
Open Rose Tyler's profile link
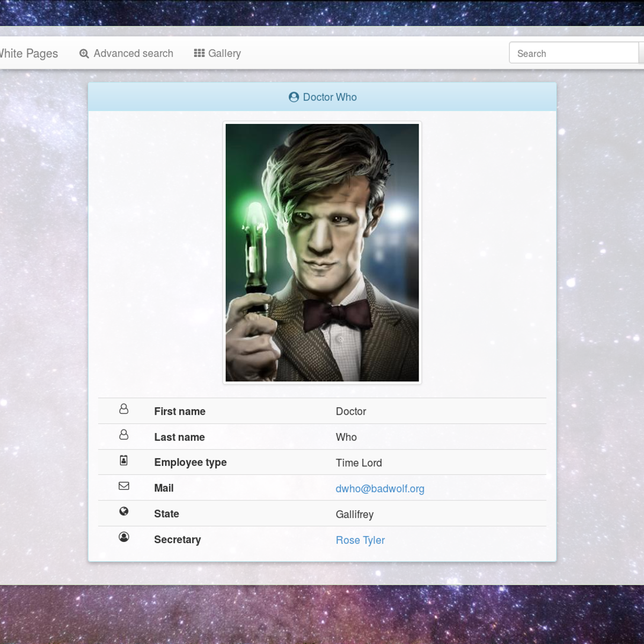360,540
